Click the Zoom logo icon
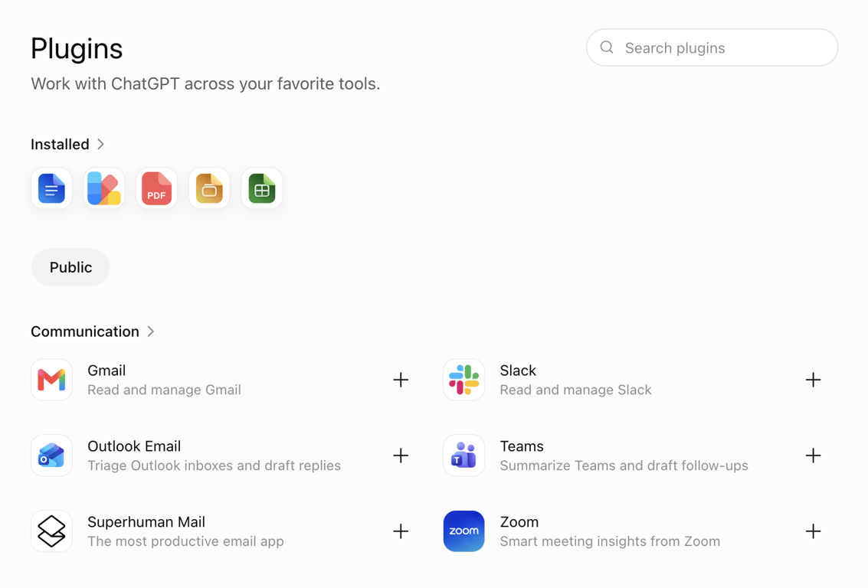This screenshot has height=588, width=868. (x=464, y=531)
